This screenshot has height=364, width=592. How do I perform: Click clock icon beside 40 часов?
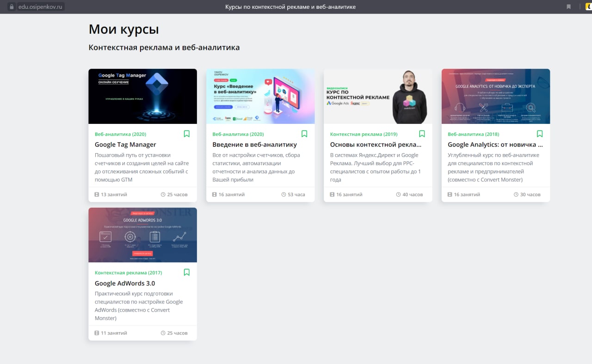[x=398, y=194]
